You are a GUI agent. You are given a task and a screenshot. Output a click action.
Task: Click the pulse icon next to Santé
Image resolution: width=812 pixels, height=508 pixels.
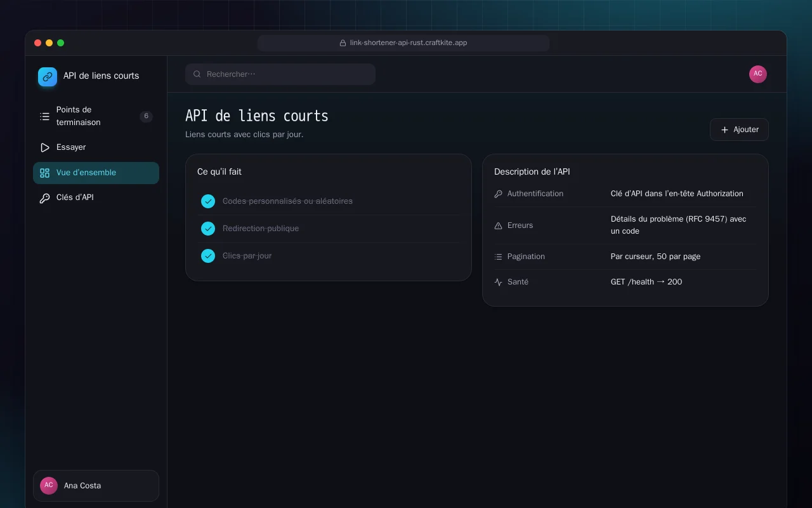point(498,282)
